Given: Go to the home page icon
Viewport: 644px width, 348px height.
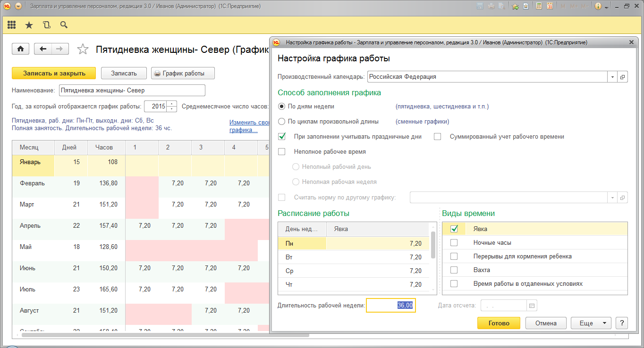Looking at the screenshot, I should tap(21, 49).
